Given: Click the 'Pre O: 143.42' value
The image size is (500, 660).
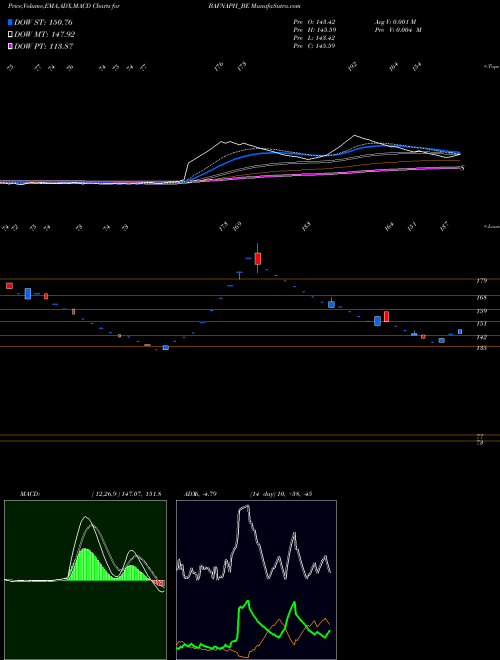Looking at the screenshot, I should [x=314, y=22].
